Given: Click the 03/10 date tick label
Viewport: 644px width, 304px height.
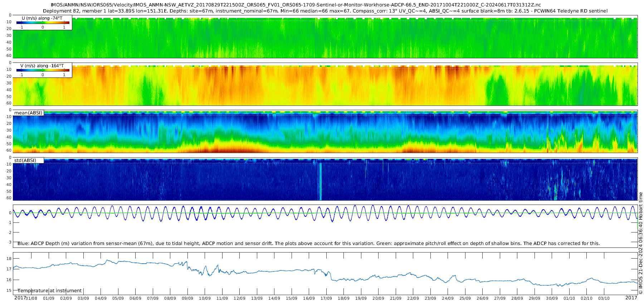Looking at the screenshot, I should tap(604, 298).
